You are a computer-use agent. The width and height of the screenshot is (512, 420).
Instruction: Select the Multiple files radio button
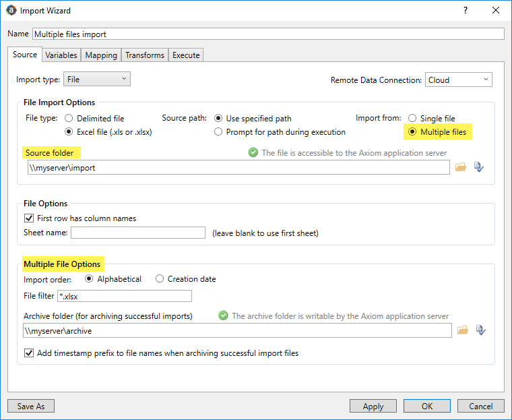[x=413, y=132]
